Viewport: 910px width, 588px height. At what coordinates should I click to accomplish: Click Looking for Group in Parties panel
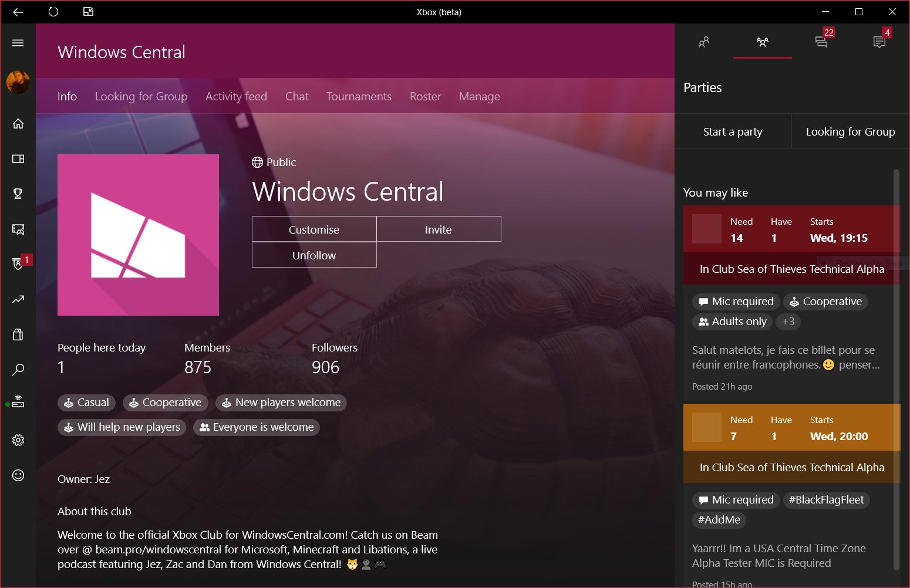851,131
